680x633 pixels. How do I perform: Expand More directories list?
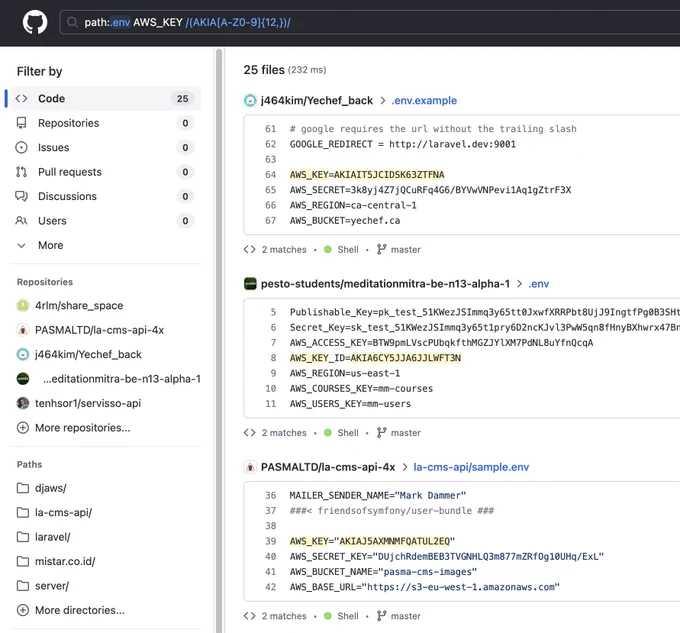click(71, 610)
